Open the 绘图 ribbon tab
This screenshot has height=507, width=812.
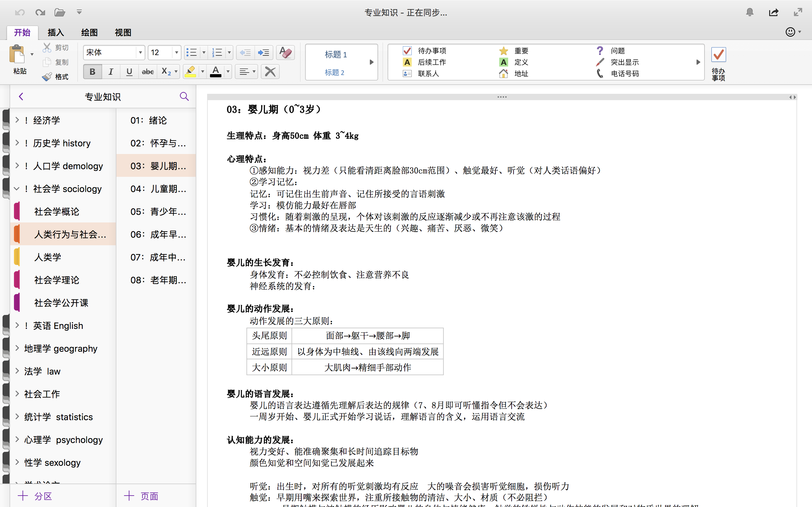coord(89,33)
